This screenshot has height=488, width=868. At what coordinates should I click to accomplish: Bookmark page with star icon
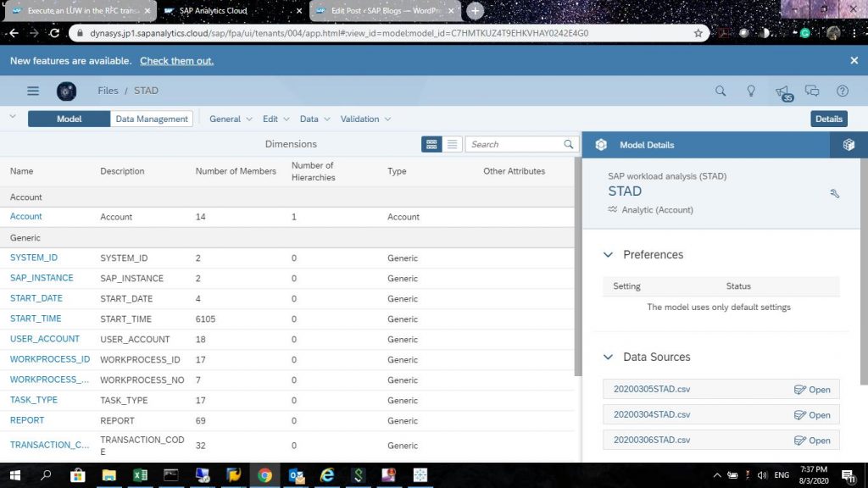698,33
